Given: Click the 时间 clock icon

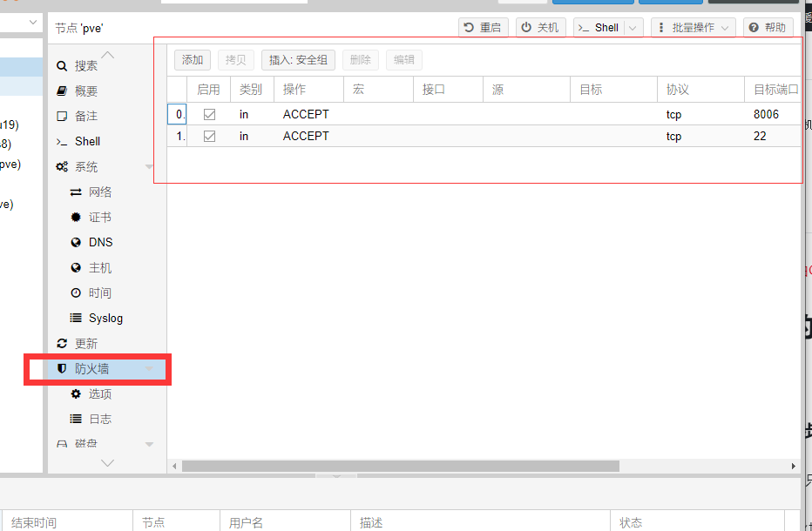Looking at the screenshot, I should click(76, 292).
